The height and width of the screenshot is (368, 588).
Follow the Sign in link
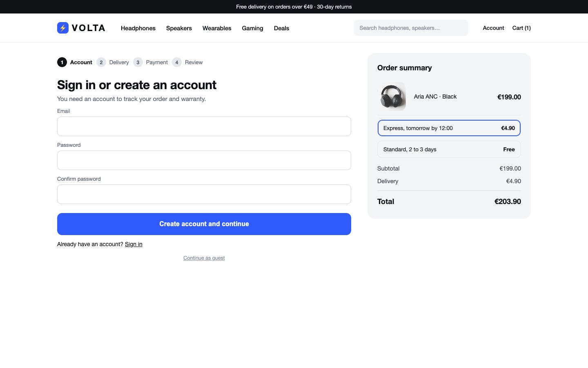click(134, 244)
